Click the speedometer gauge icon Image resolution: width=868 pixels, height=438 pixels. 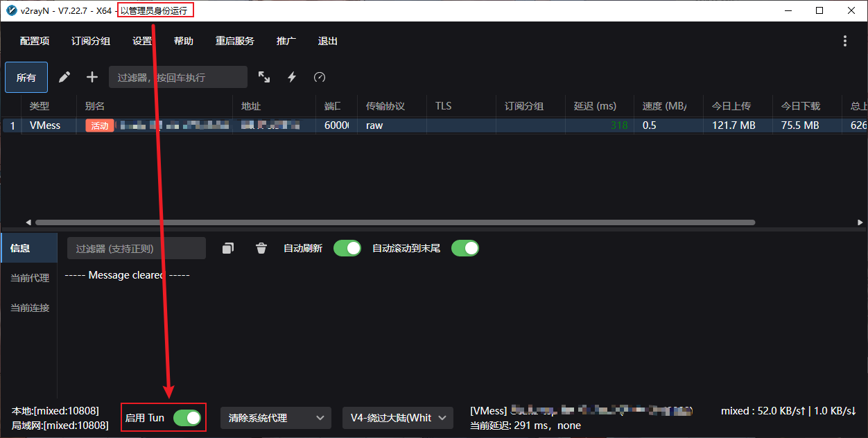[x=320, y=77]
